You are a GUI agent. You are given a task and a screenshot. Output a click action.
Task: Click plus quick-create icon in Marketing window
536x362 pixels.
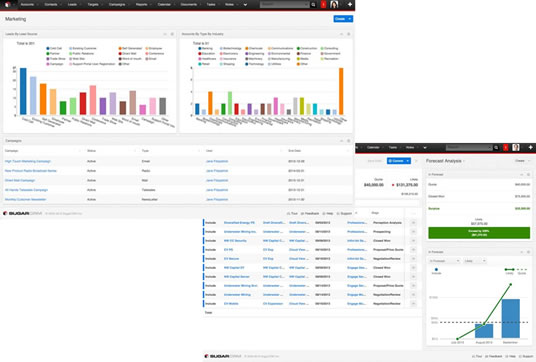point(350,4)
